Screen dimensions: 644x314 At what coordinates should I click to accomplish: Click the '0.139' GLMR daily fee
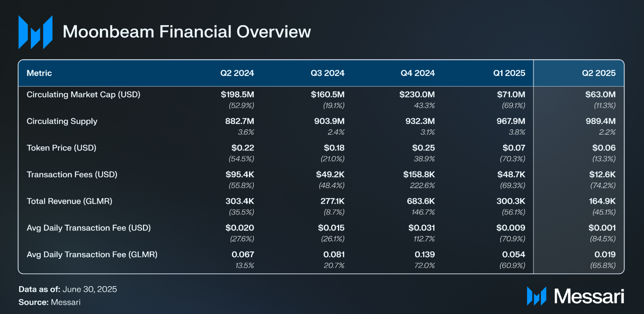(425, 254)
